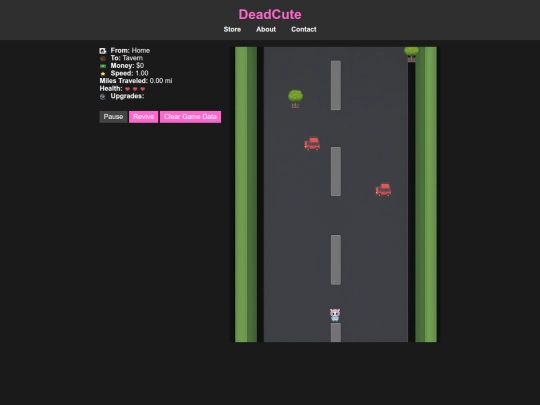Open the Store page
540x405 pixels.
[x=232, y=30]
